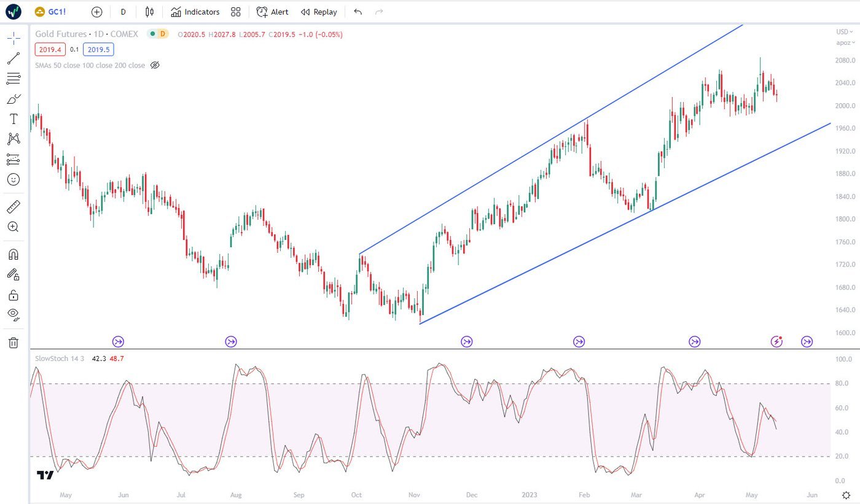
Task: Create an Alert from top toolbar
Action: [x=272, y=12]
